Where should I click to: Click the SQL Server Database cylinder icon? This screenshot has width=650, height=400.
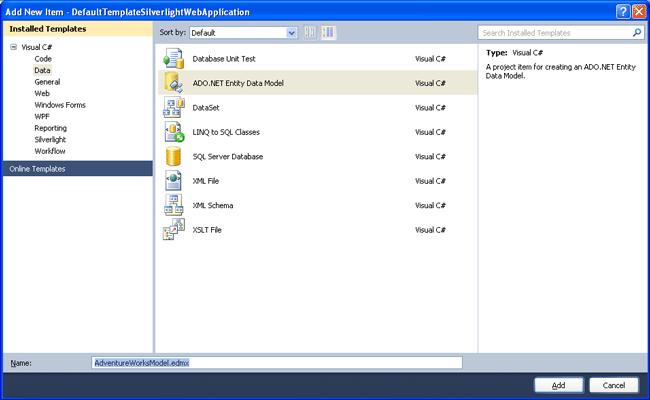[173, 156]
